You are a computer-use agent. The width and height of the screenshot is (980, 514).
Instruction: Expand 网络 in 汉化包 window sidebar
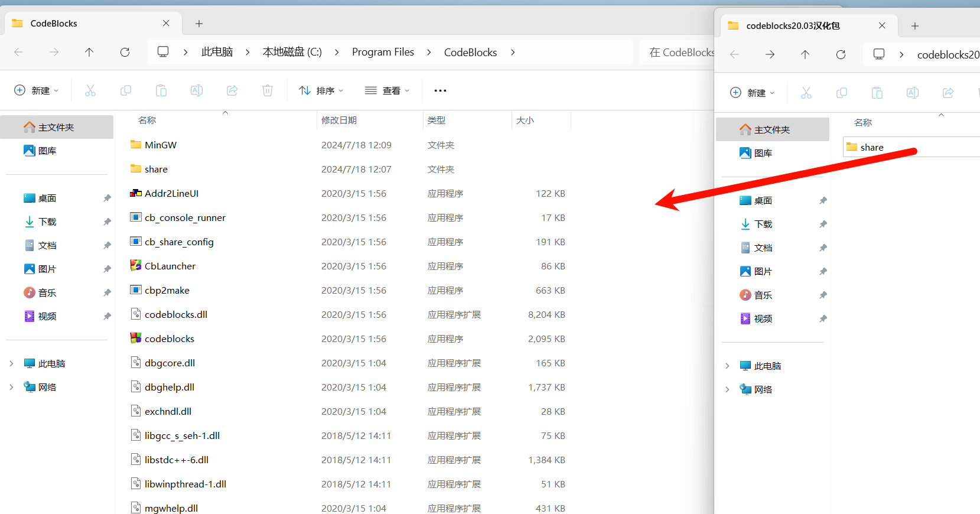[727, 389]
